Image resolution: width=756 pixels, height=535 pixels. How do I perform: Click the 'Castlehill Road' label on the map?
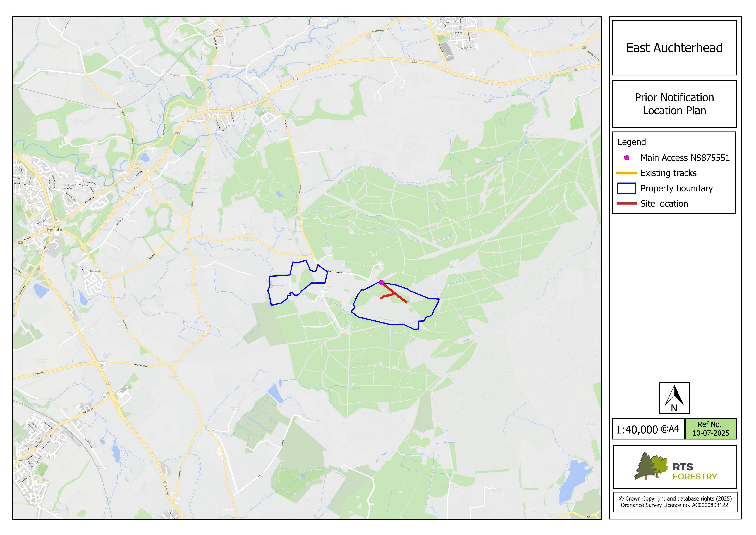coord(180,474)
